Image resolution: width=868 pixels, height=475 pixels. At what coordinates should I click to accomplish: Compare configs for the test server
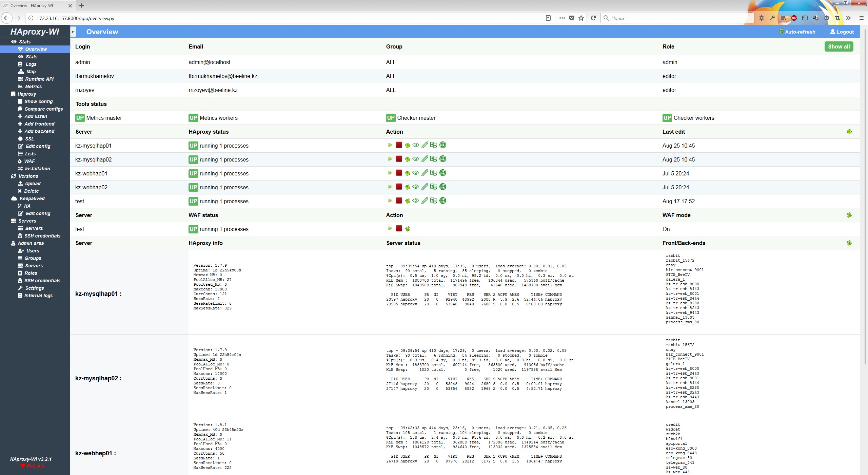coord(433,201)
